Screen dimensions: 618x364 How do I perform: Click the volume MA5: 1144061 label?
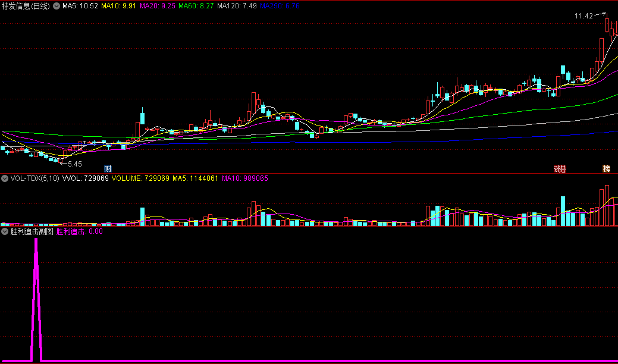[x=196, y=178]
